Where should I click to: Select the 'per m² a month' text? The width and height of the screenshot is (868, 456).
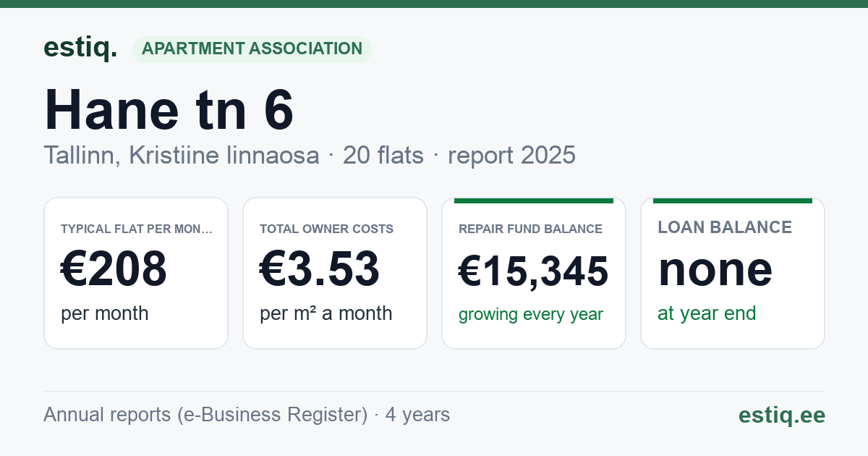[x=326, y=313]
